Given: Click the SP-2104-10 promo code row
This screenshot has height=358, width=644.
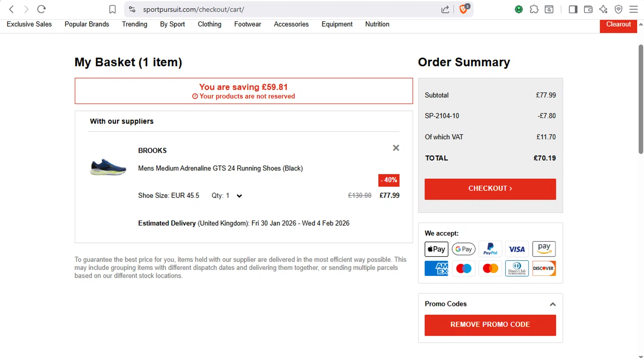Looking at the screenshot, I should 490,116.
